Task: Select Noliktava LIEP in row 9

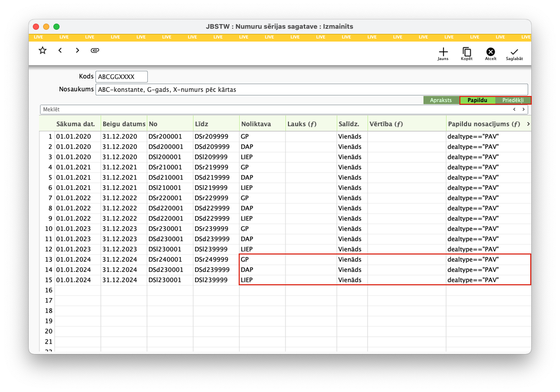Action: 262,219
